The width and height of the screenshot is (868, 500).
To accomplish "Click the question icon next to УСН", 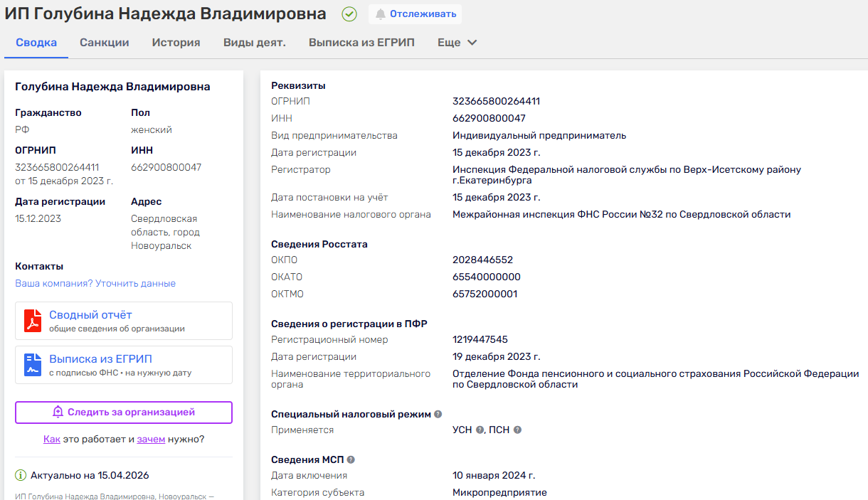I will tap(480, 430).
